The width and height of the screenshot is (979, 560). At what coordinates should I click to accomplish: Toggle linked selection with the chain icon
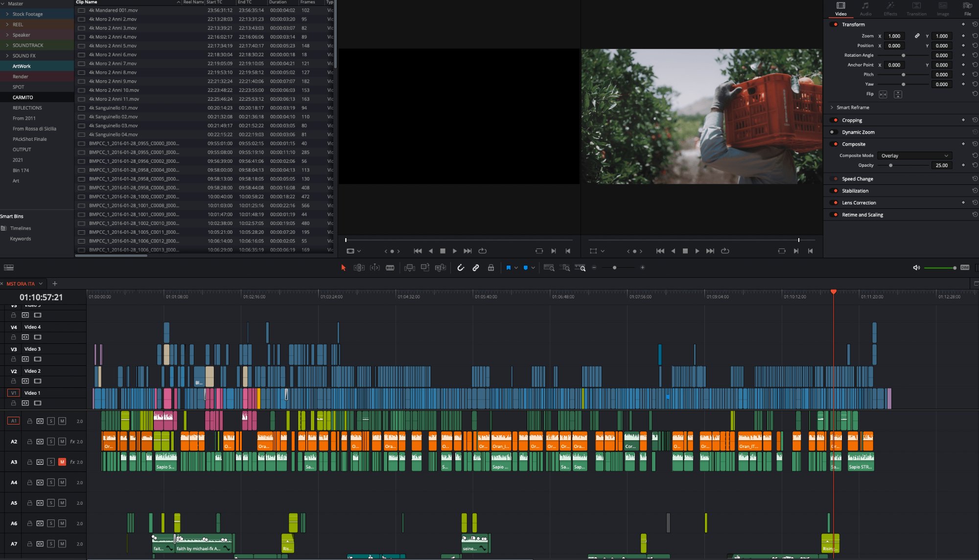(x=475, y=268)
